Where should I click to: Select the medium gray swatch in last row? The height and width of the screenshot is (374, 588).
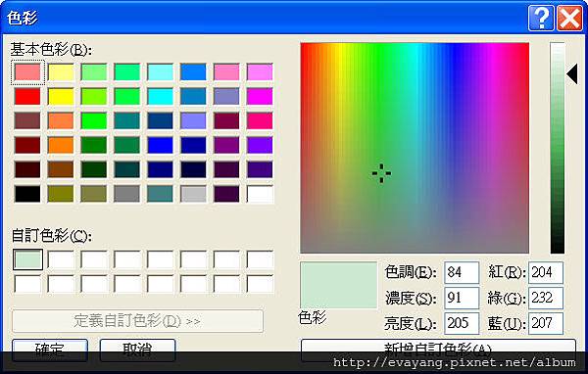(x=126, y=194)
